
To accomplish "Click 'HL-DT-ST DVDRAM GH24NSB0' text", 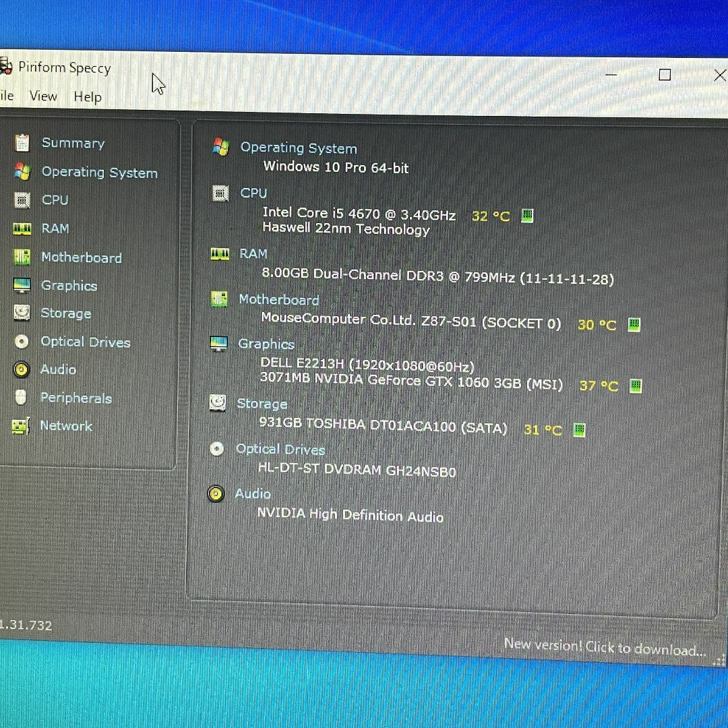I will pos(357,469).
